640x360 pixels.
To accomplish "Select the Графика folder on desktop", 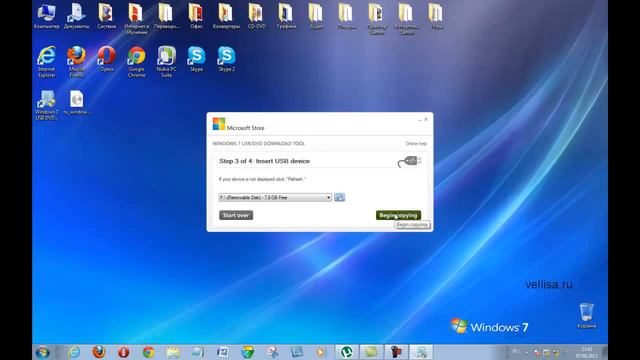I will [x=286, y=16].
